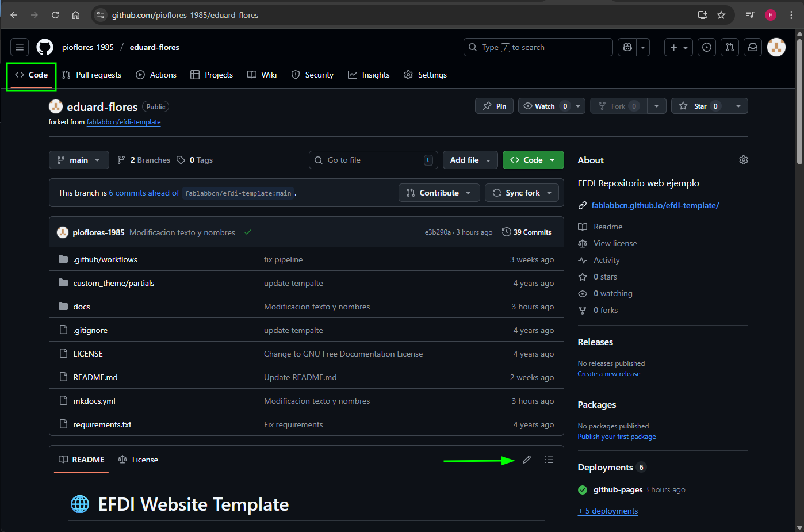Open the notifications inbox icon

click(x=753, y=47)
